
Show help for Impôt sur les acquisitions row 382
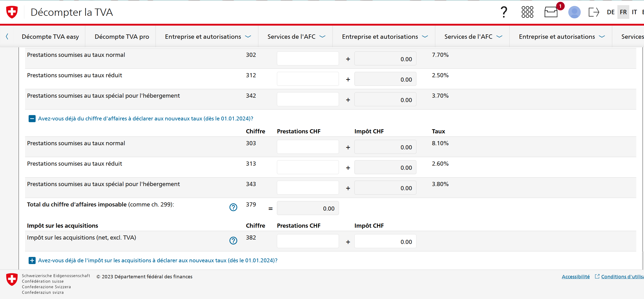[x=233, y=241]
